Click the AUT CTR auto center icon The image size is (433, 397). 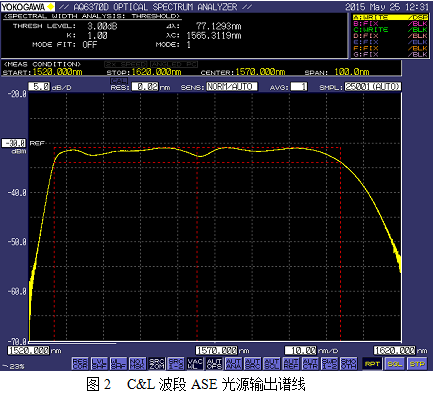point(310,364)
